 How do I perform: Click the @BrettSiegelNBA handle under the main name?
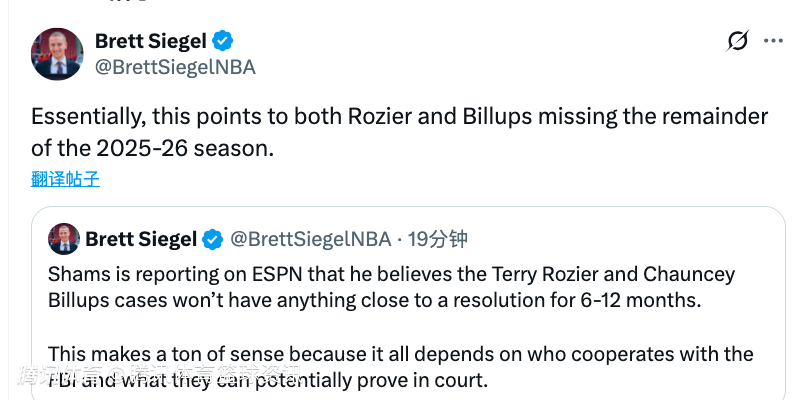175,67
